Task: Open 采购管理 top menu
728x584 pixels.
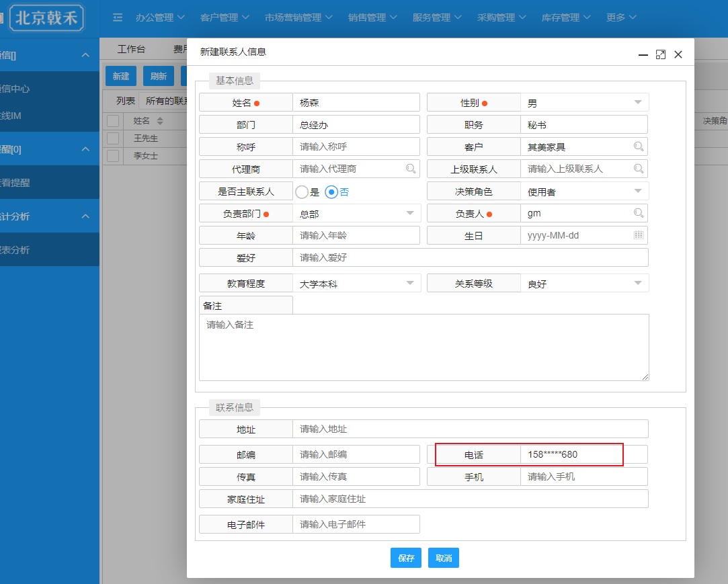Action: 501,17
